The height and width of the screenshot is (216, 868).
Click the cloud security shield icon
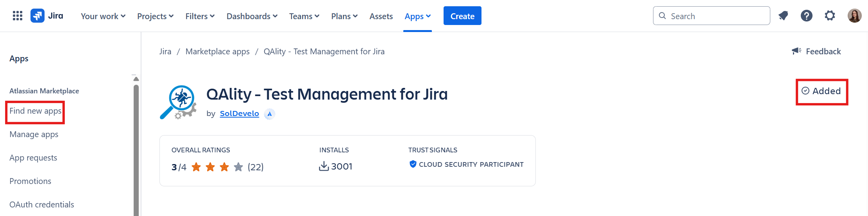413,164
